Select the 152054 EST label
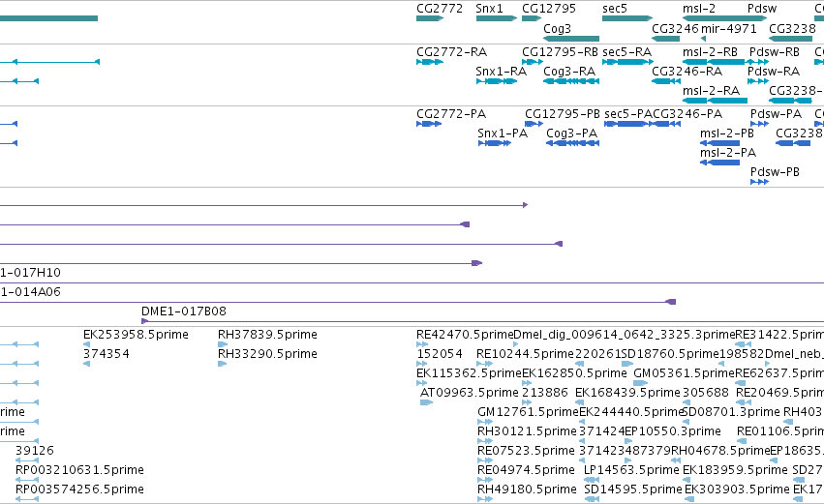This screenshot has height=504, width=824. click(x=440, y=354)
